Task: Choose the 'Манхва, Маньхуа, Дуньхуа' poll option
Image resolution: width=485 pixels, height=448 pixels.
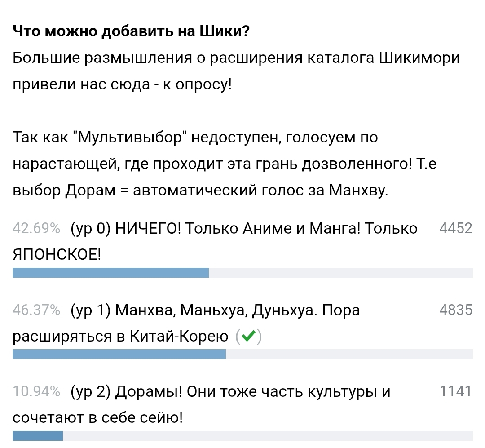Action: pyautogui.click(x=215, y=310)
